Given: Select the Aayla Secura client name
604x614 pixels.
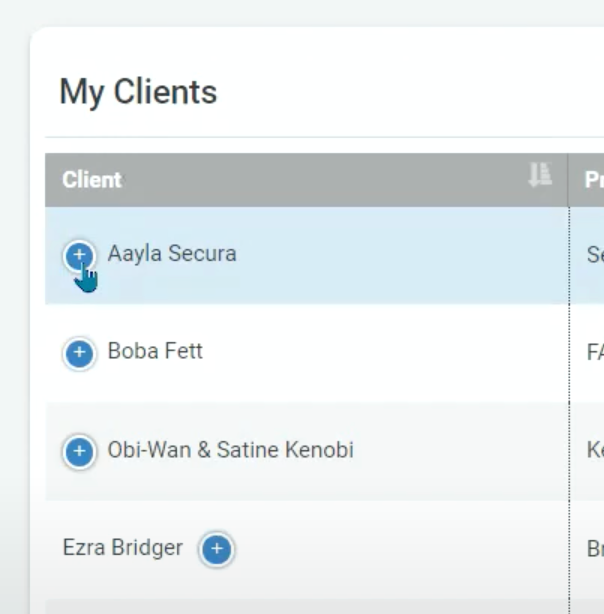Looking at the screenshot, I should (172, 253).
